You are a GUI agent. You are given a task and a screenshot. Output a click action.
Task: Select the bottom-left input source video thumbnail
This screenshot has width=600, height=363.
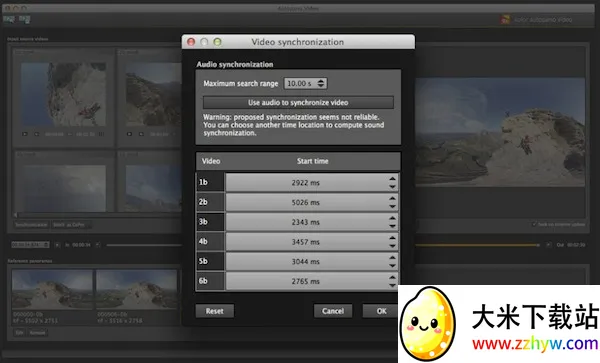point(64,188)
